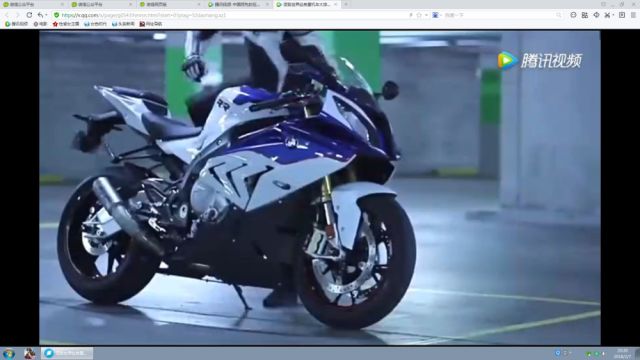
Task: Click the round face toolbar icon
Action: pos(573,15)
